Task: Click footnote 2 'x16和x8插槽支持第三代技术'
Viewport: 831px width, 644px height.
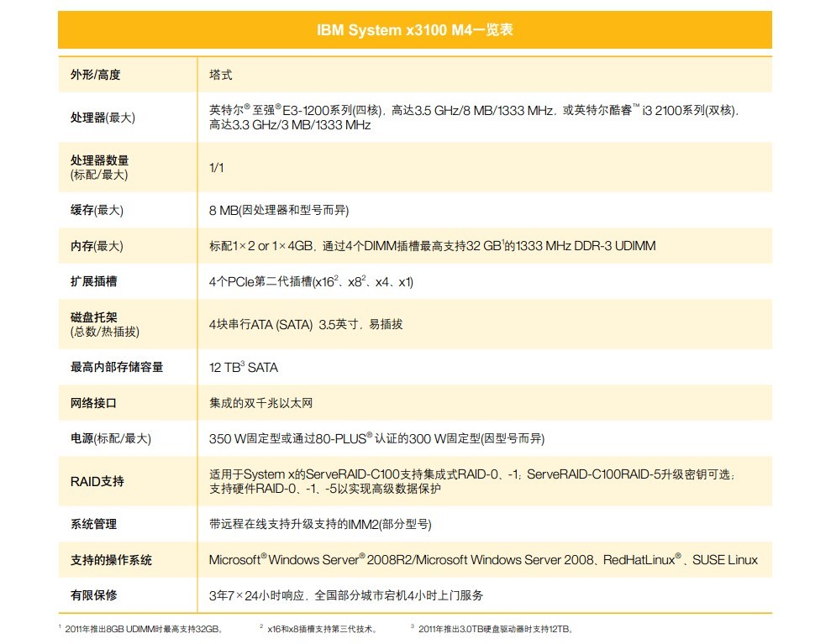Action: [318, 629]
